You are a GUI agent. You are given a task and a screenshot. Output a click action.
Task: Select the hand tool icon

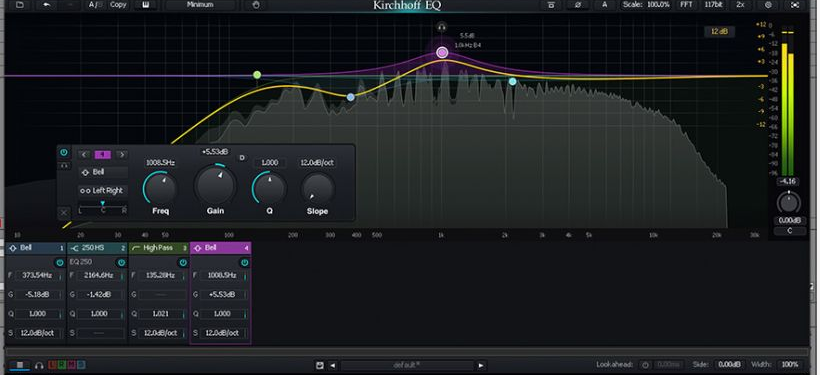(x=256, y=5)
